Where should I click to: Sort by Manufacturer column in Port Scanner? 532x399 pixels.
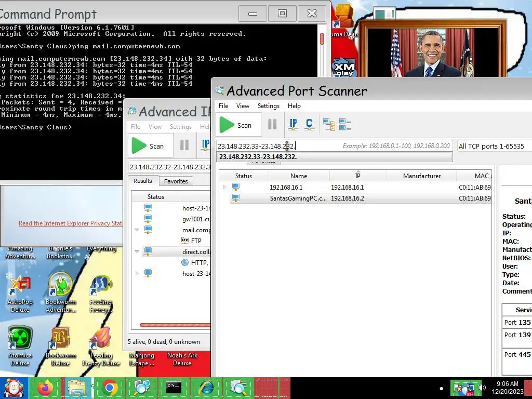421,176
